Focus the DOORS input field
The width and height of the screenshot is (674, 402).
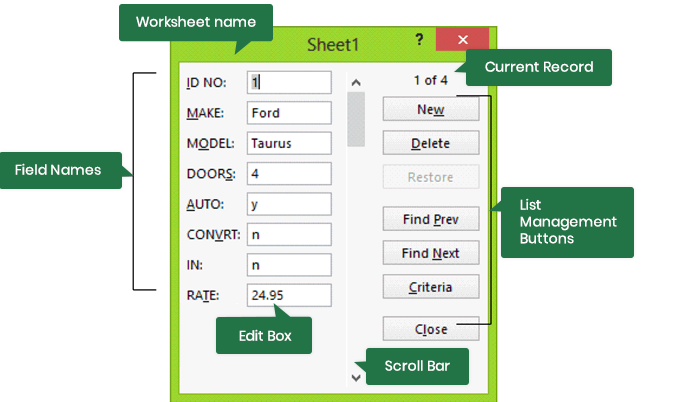(288, 173)
